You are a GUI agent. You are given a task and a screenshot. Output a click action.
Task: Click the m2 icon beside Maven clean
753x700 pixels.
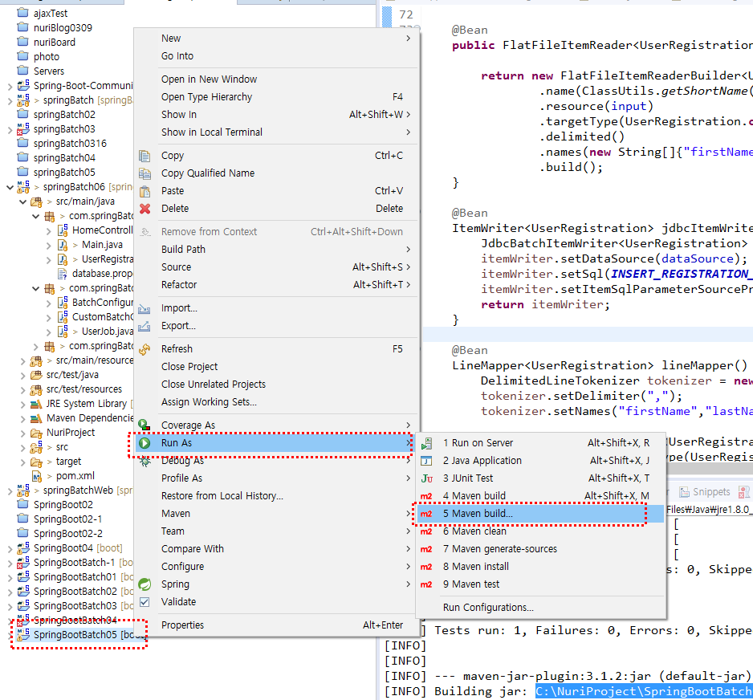(x=426, y=531)
